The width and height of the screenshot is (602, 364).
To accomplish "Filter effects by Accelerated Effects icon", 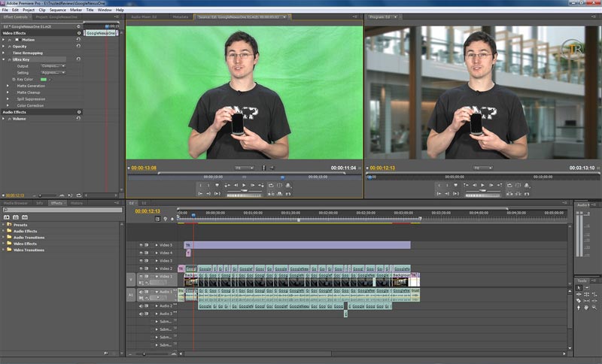I will click(x=7, y=217).
